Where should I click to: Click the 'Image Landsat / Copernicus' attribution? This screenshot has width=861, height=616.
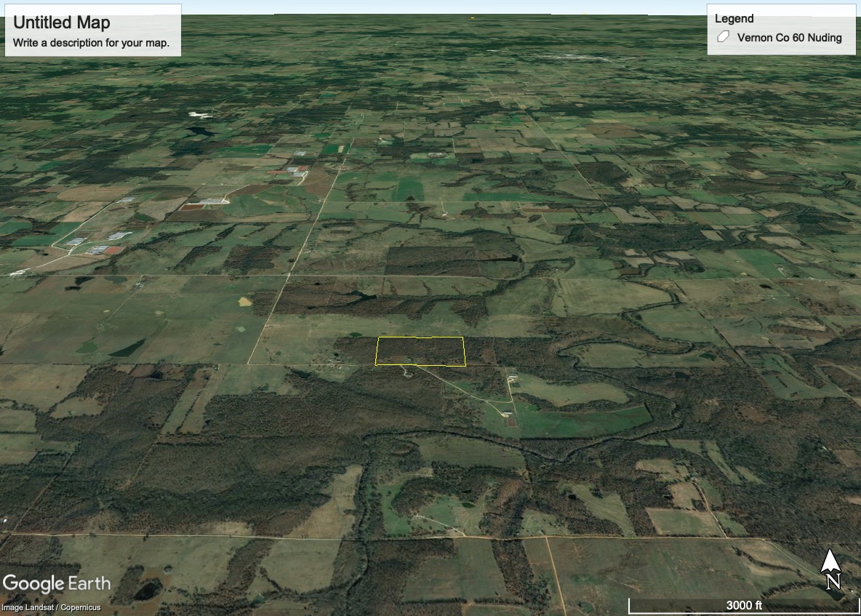point(51,607)
